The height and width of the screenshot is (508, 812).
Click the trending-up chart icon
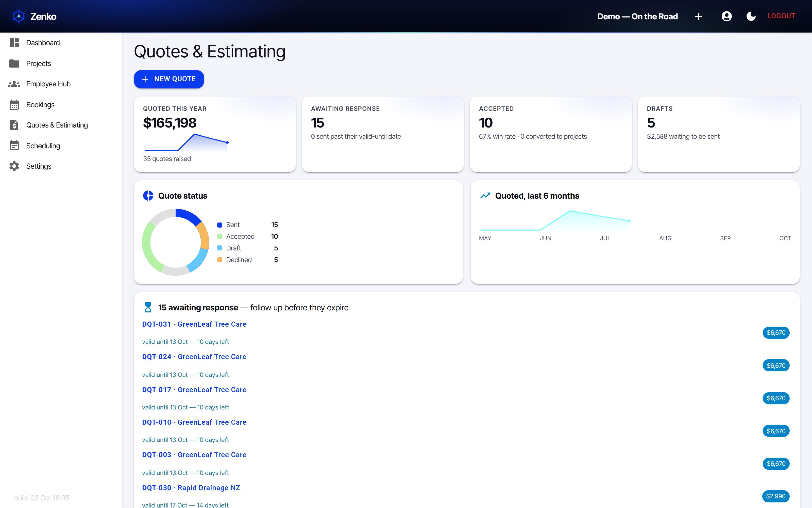[x=485, y=196]
